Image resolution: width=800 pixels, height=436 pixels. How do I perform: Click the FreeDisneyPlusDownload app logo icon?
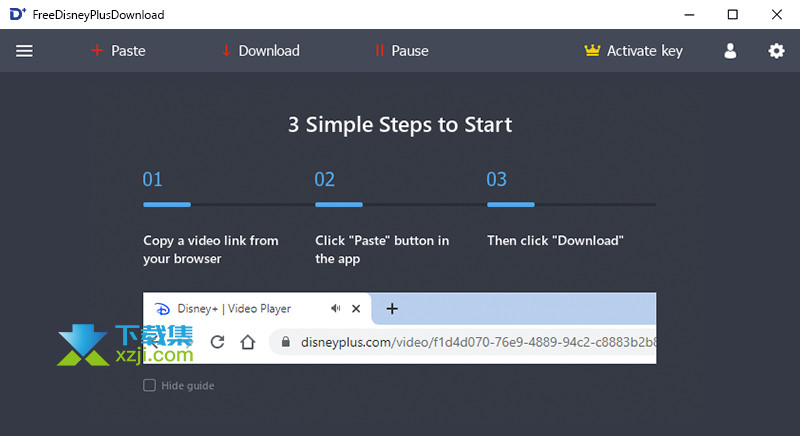pyautogui.click(x=18, y=14)
